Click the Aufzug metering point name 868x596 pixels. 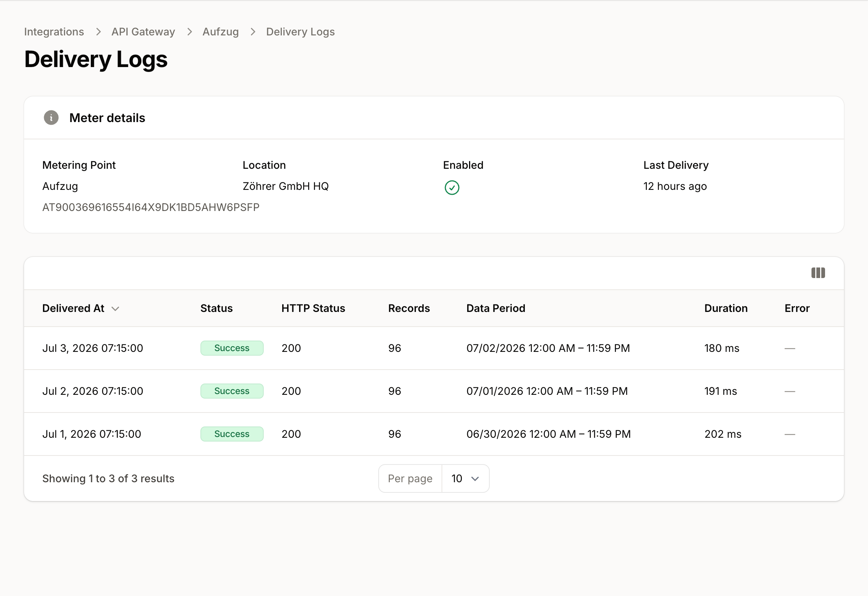60,186
